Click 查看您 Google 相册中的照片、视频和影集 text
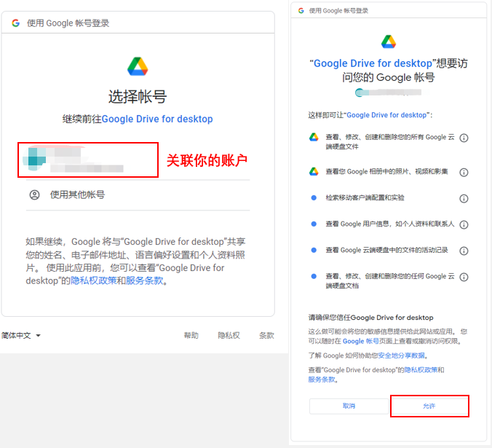The image size is (492, 448). (x=386, y=172)
